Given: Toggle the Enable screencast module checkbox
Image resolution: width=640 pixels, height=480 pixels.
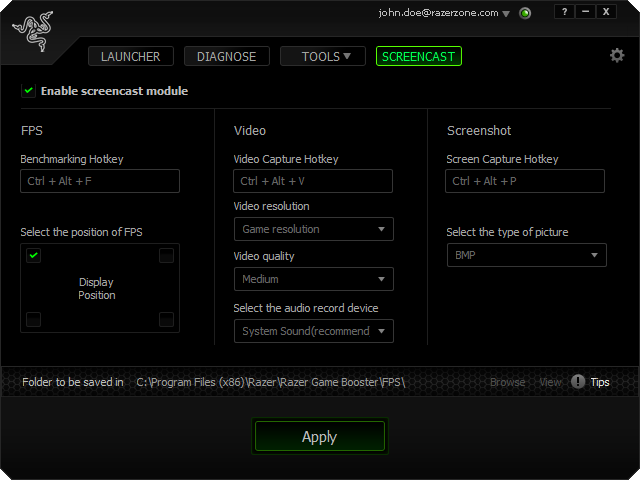Looking at the screenshot, I should [x=29, y=91].
